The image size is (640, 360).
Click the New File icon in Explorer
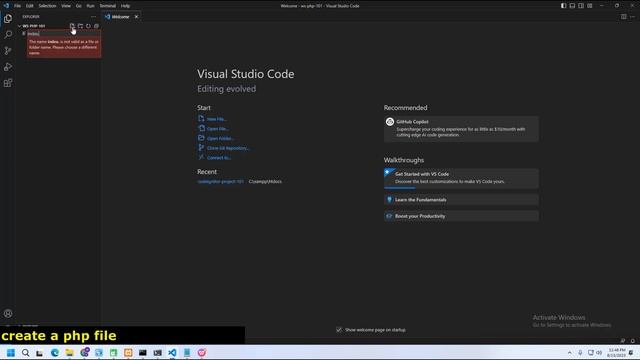pos(72,26)
